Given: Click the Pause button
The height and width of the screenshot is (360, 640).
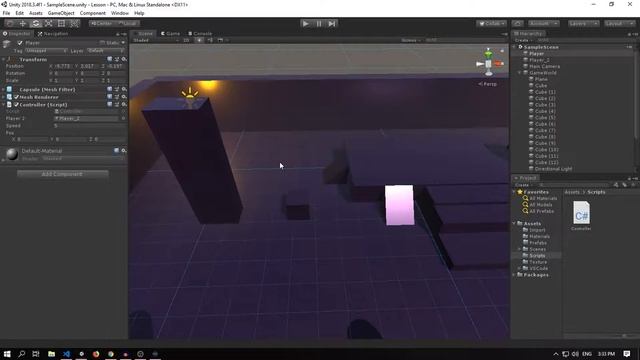Looking at the screenshot, I should 319,24.
